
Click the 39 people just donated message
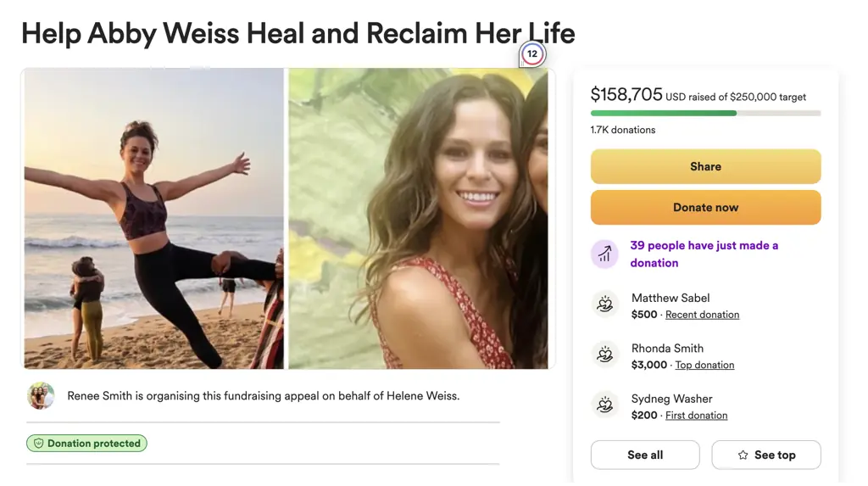tap(704, 254)
